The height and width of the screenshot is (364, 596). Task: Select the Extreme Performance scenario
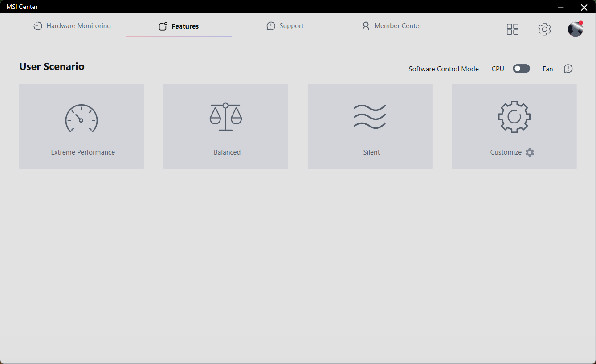point(82,126)
